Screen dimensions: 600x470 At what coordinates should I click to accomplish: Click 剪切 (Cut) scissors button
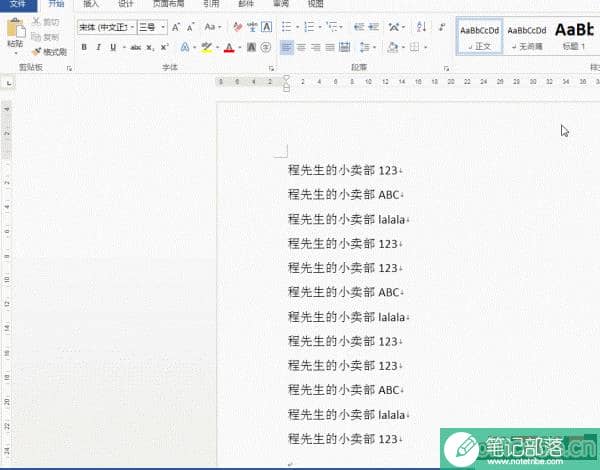tap(46, 22)
